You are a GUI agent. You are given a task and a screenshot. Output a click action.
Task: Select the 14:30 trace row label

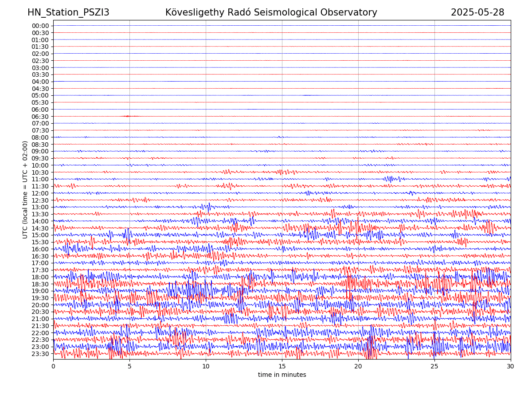click(40, 228)
